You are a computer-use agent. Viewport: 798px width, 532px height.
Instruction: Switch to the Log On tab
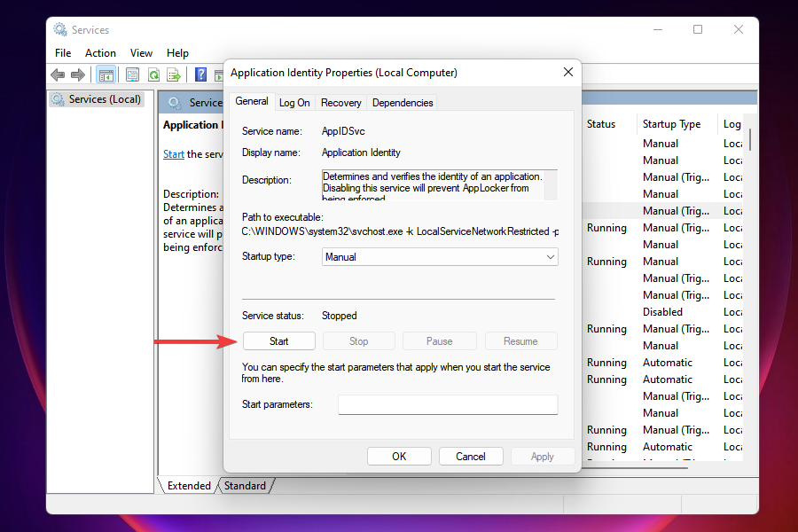pos(294,103)
